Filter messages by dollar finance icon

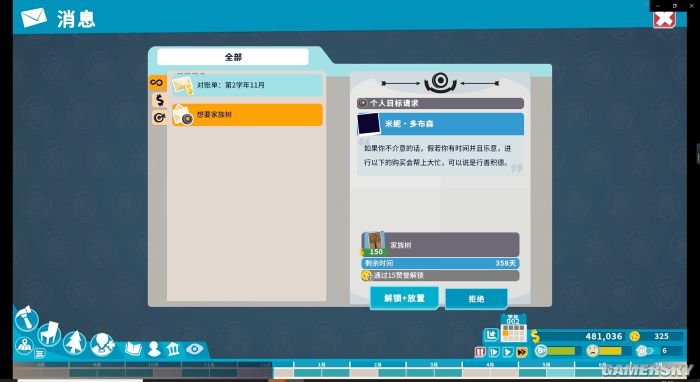click(x=159, y=100)
